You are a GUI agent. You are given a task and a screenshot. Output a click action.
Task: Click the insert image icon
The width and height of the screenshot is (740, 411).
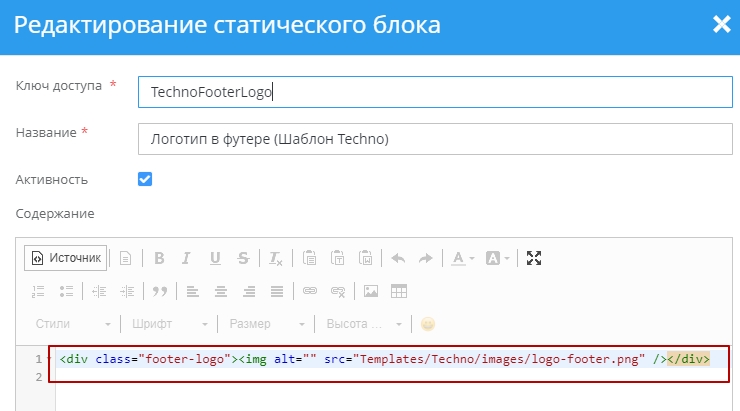point(371,291)
